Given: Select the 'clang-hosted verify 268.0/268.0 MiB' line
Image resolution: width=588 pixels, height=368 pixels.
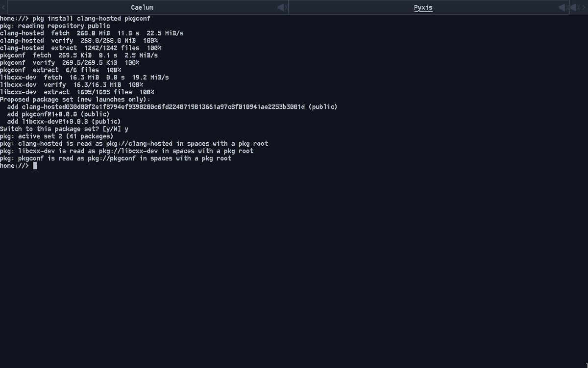Looking at the screenshot, I should pyautogui.click(x=79, y=41).
